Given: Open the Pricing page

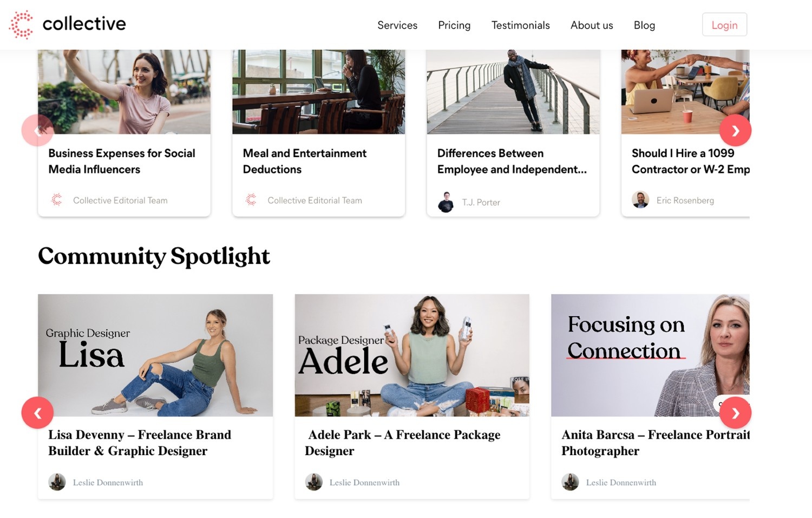Looking at the screenshot, I should [454, 25].
